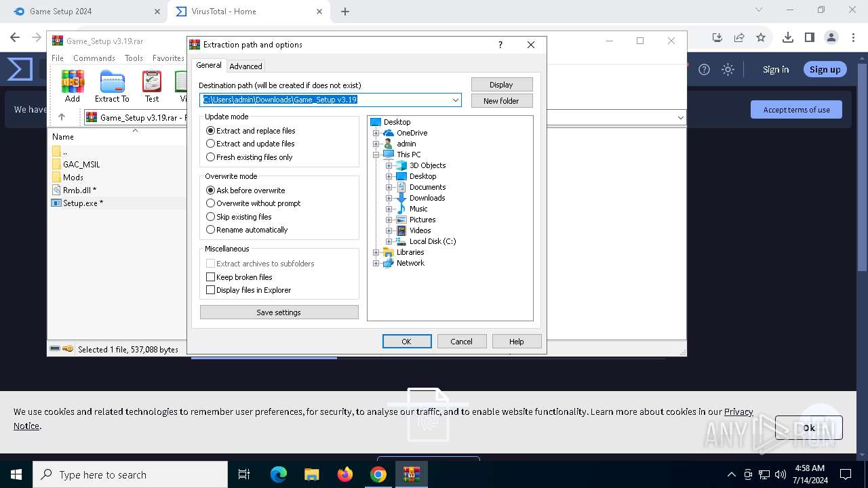Select Fresh existing files only option
Viewport: 868px width, 488px height.
pos(250,157)
